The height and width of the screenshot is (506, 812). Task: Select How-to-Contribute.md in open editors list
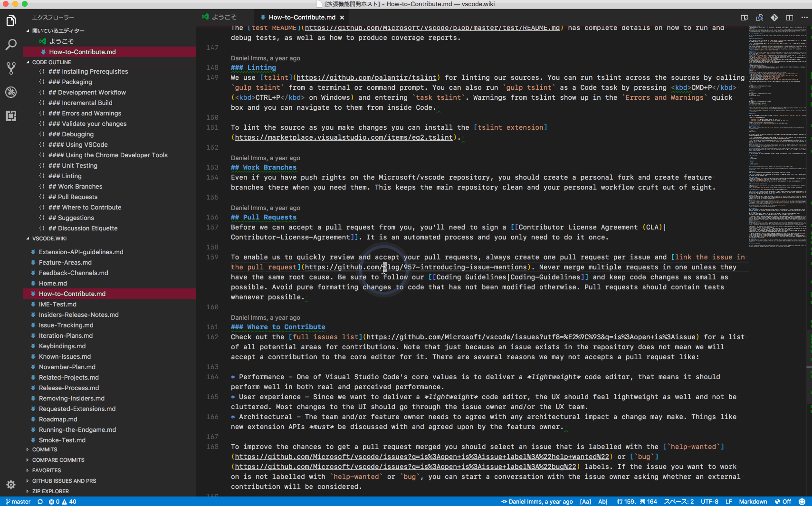109,52
